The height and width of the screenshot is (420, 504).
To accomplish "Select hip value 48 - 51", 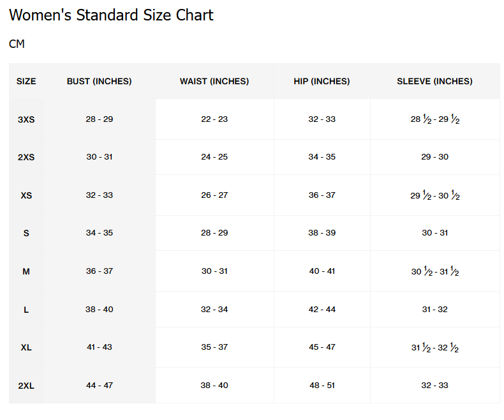I will [322, 386].
